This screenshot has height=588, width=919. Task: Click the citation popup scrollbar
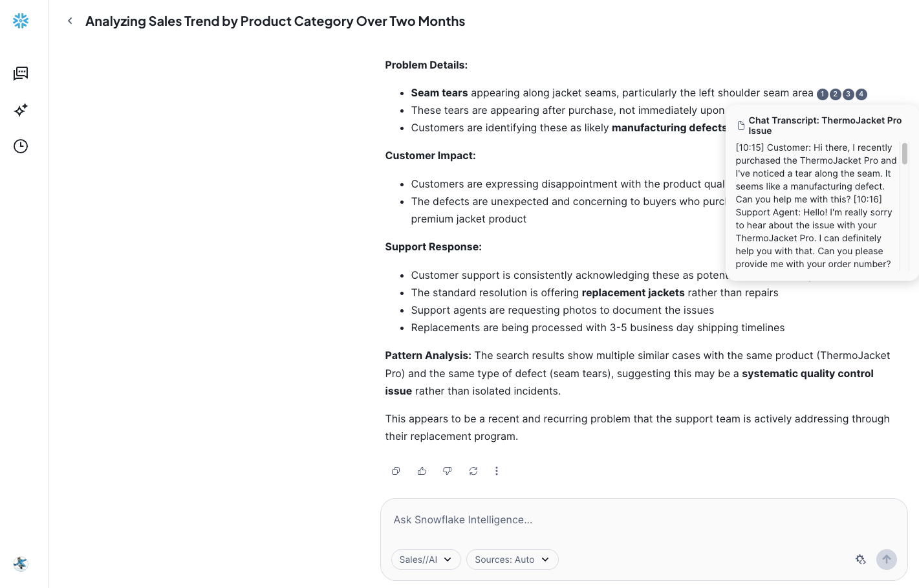[x=905, y=154]
